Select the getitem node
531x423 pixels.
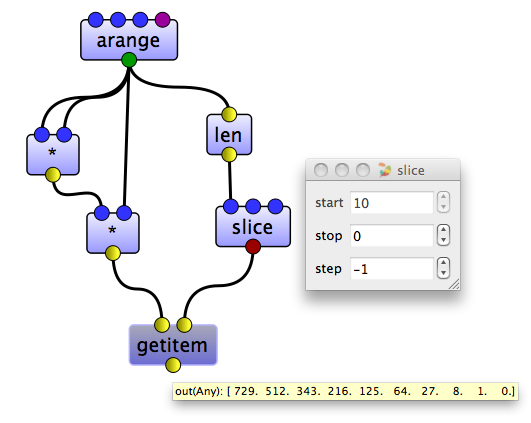point(173,345)
